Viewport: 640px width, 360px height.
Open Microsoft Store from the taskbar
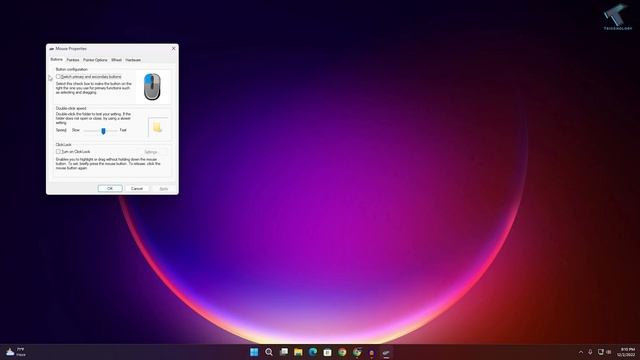click(x=327, y=352)
